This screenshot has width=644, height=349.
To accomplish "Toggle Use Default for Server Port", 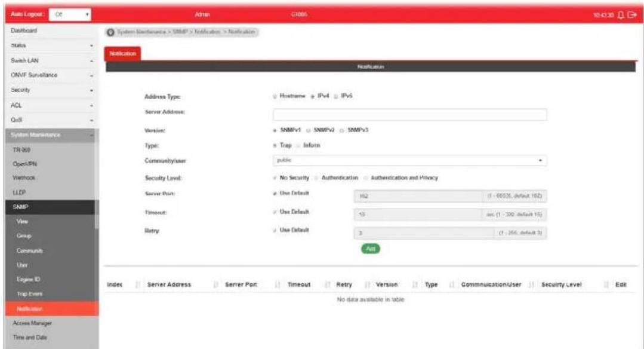I will click(275, 193).
